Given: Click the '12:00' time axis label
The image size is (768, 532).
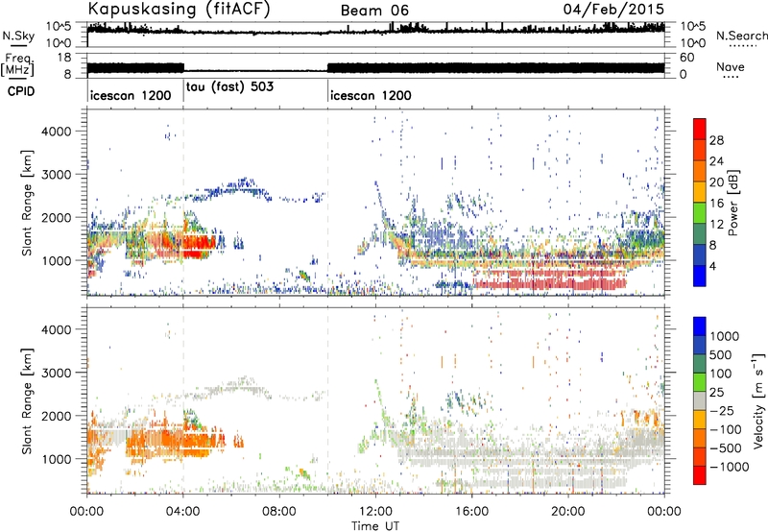Looking at the screenshot, I should click(x=375, y=512).
